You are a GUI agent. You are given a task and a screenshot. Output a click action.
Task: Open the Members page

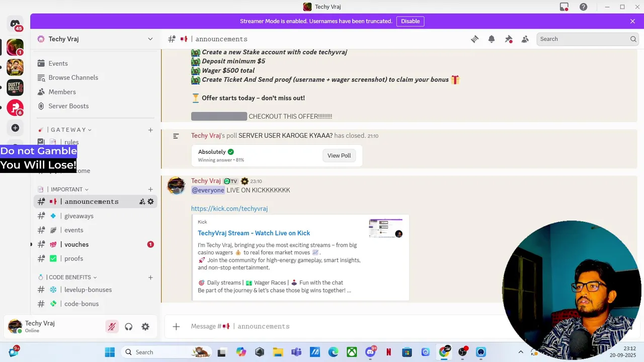[x=96, y=92]
